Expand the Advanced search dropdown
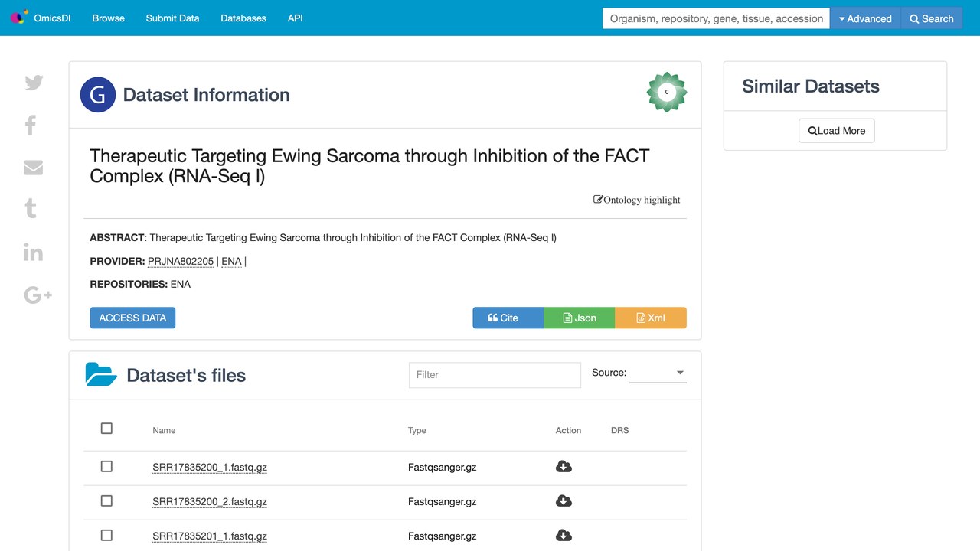The width and height of the screenshot is (980, 551). click(865, 18)
